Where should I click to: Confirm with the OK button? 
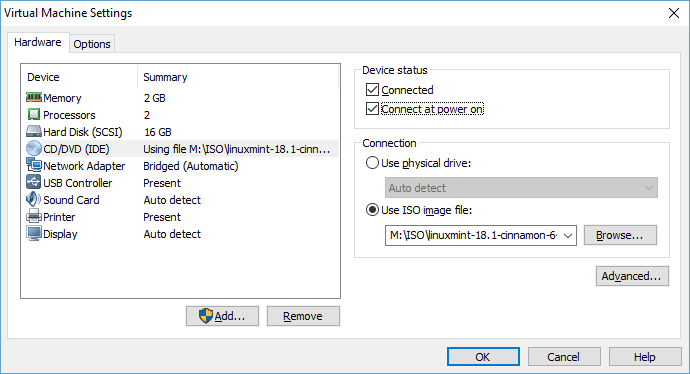click(483, 356)
